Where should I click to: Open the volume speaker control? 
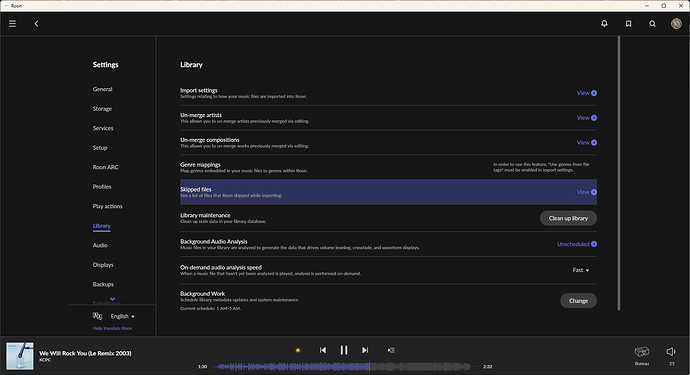(x=671, y=351)
